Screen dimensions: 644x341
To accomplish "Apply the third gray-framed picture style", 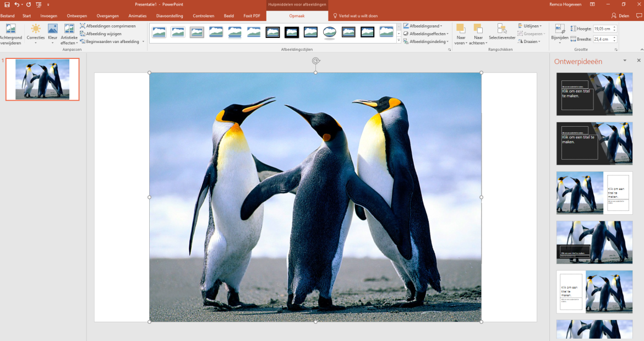I will pyautogui.click(x=197, y=32).
